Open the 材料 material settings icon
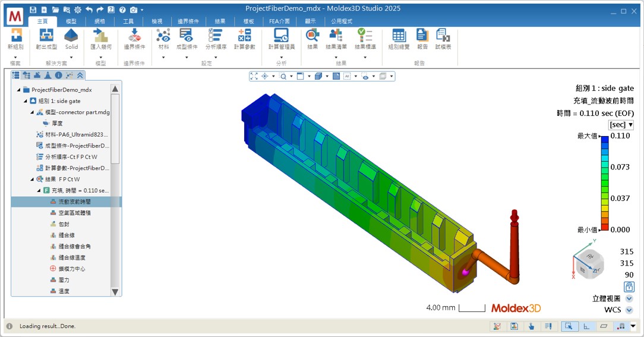Viewport: 644px width, 337px height. tap(163, 39)
